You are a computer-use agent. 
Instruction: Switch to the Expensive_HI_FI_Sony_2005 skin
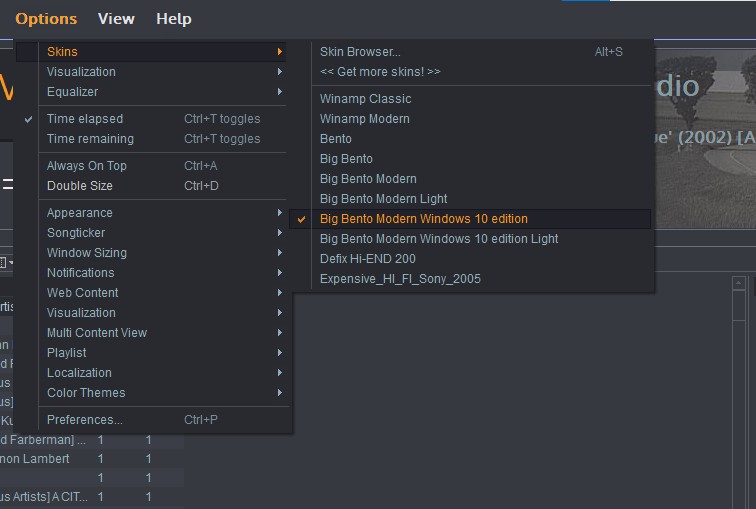[471, 279]
